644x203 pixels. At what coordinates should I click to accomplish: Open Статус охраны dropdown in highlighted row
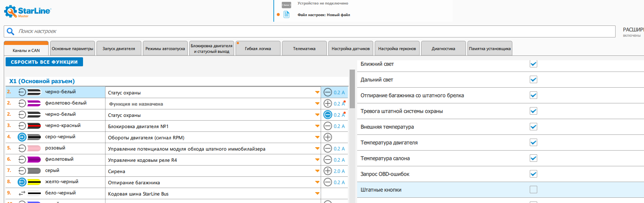coord(317,93)
